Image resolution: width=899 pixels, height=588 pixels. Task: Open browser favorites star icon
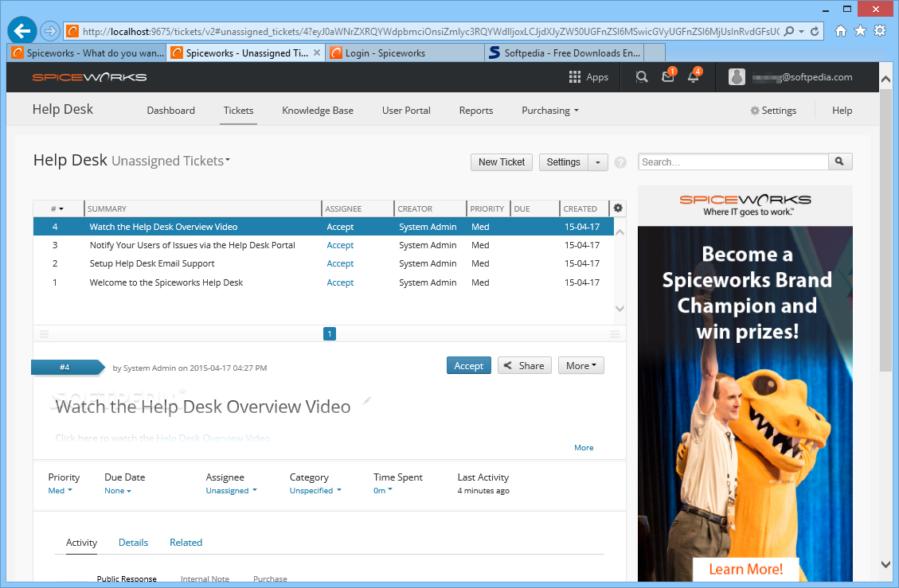[860, 31]
